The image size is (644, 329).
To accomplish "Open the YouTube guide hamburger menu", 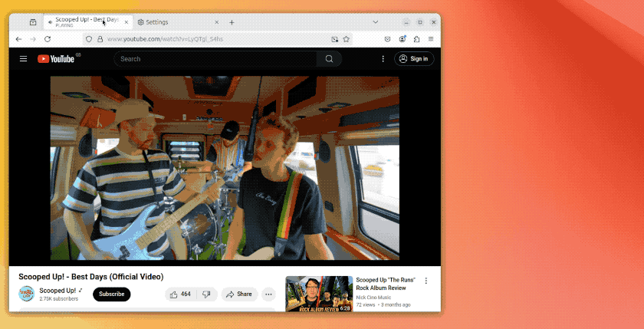I will 24,59.
